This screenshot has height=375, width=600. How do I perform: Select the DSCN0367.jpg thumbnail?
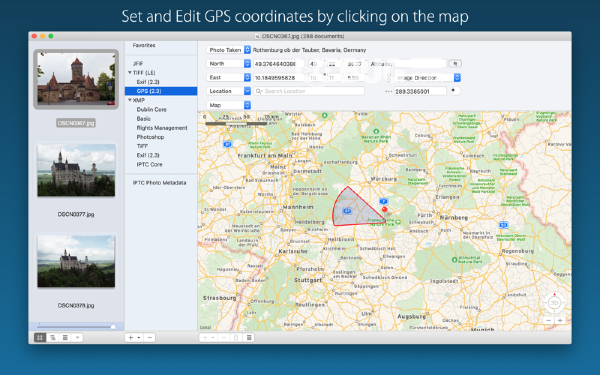coord(76,79)
